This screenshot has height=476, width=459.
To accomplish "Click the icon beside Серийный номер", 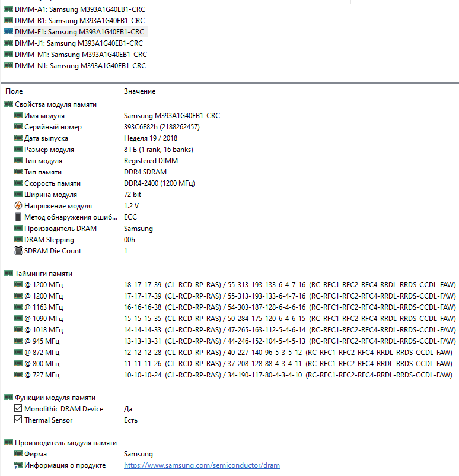I will click(x=18, y=126).
